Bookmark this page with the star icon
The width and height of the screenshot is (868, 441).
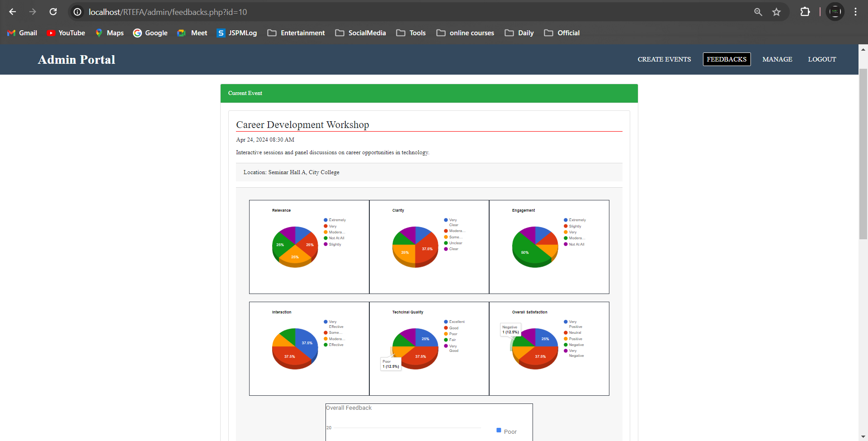click(776, 12)
